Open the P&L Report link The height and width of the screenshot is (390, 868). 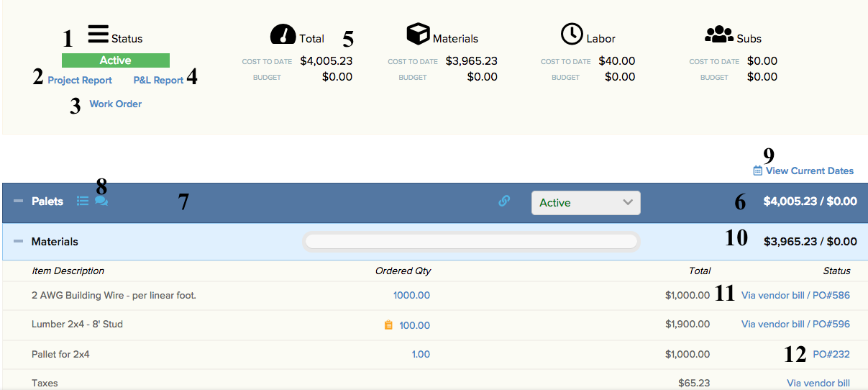tap(158, 81)
